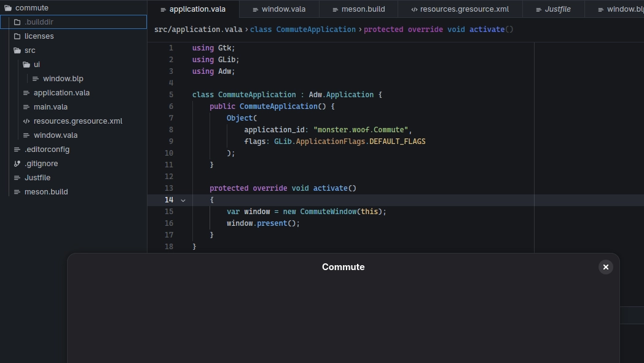This screenshot has width=644, height=363.
Task: Click the folder icon next to licenses
Action: click(x=17, y=36)
